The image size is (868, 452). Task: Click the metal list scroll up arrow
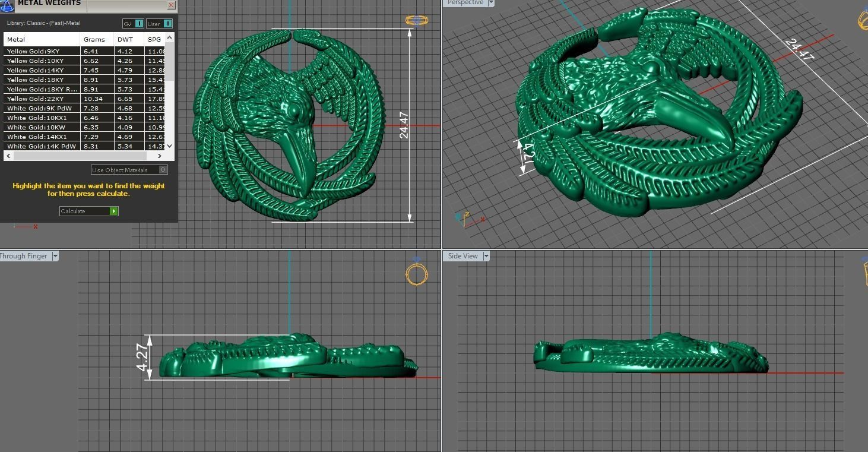pyautogui.click(x=170, y=37)
